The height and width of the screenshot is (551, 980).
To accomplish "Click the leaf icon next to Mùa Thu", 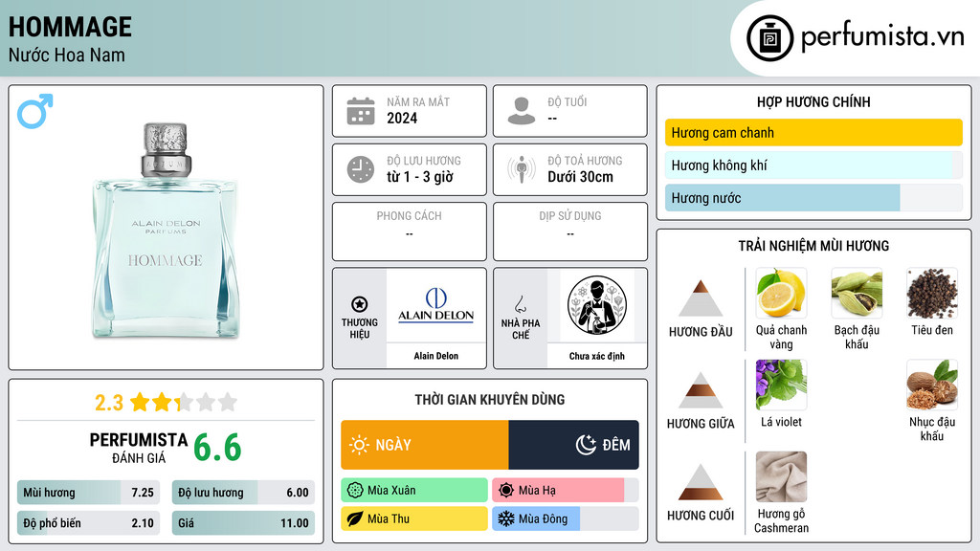I will point(355,518).
